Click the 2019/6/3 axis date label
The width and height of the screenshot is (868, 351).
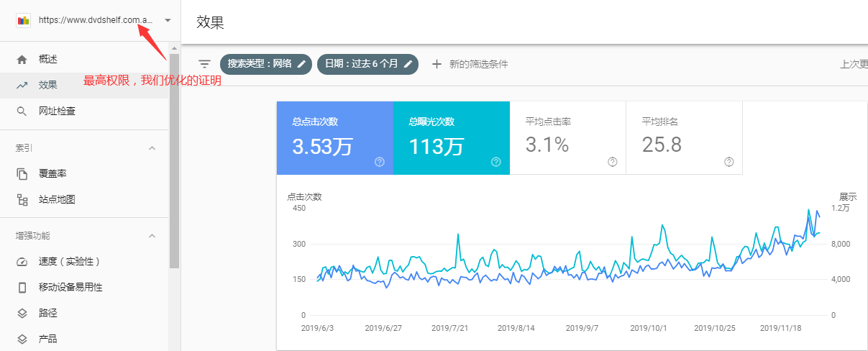pyautogui.click(x=318, y=328)
